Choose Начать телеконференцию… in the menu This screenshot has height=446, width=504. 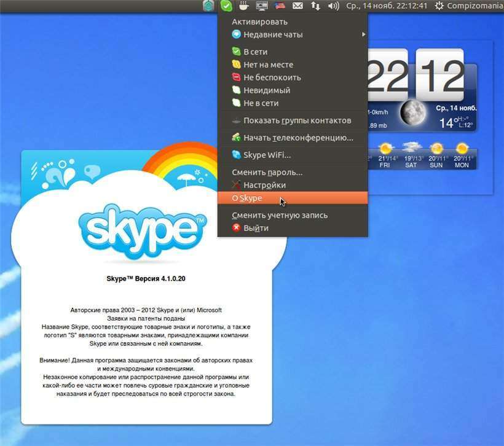[x=293, y=138]
